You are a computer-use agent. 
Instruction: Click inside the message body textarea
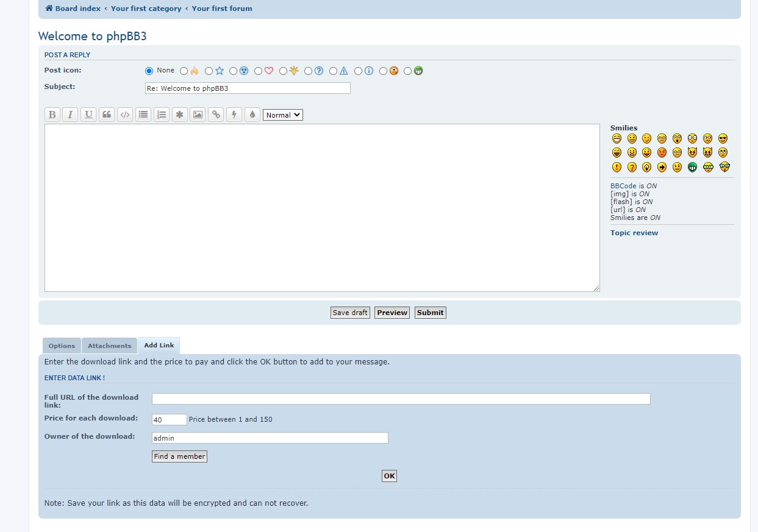click(322, 208)
